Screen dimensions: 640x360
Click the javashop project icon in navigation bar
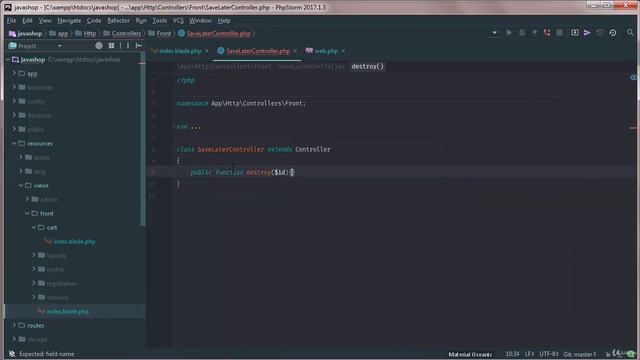[12, 33]
